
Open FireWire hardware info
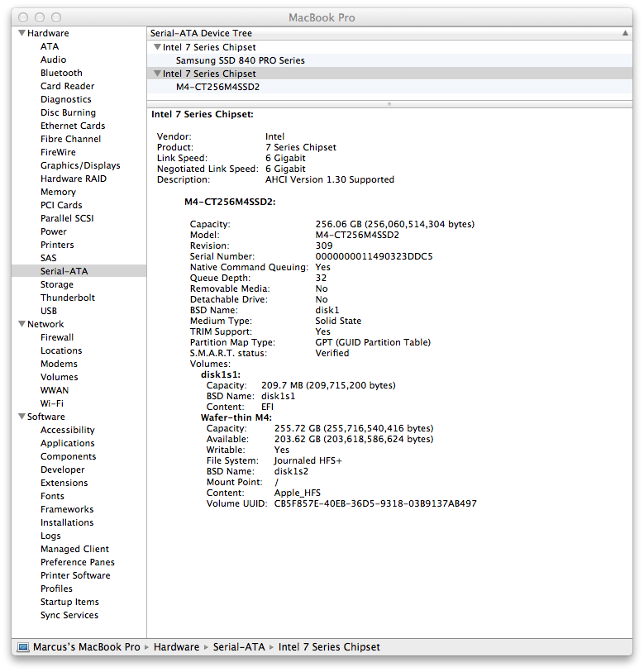click(x=58, y=152)
